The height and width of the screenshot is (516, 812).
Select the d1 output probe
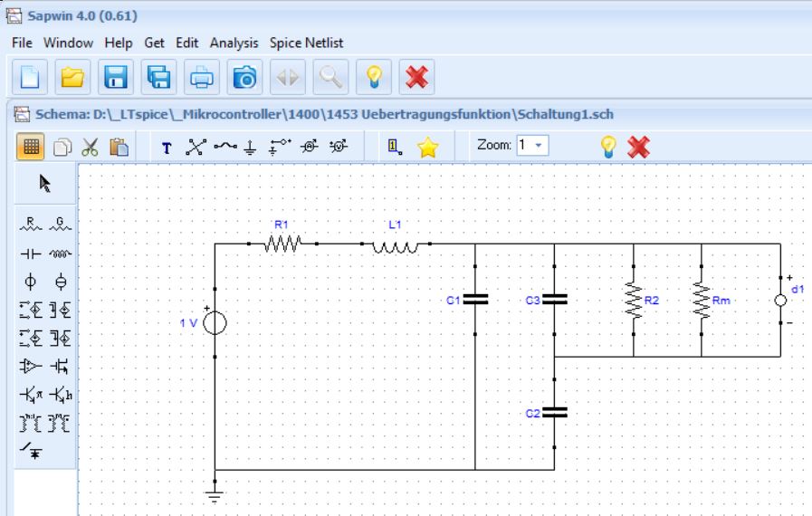(781, 301)
